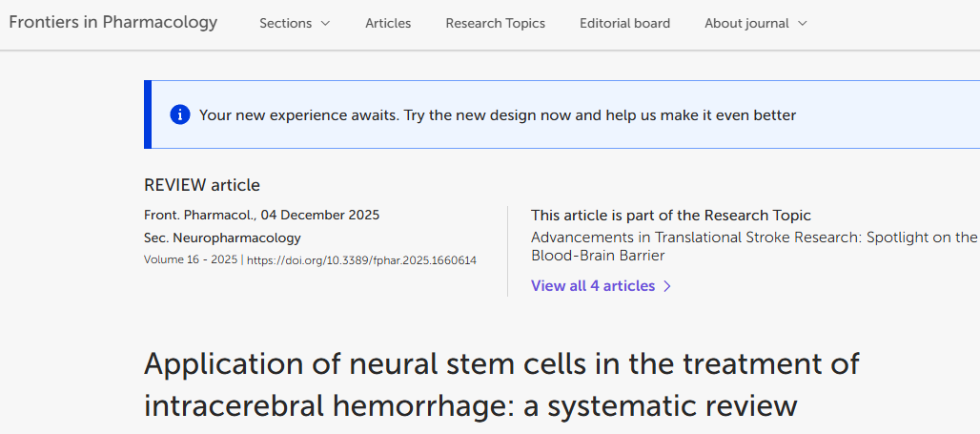
Task: Open the Research Topics page
Action: click(x=495, y=23)
